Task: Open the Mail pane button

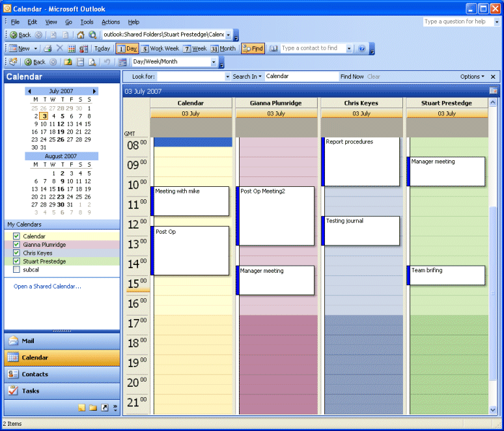Action: click(62, 341)
